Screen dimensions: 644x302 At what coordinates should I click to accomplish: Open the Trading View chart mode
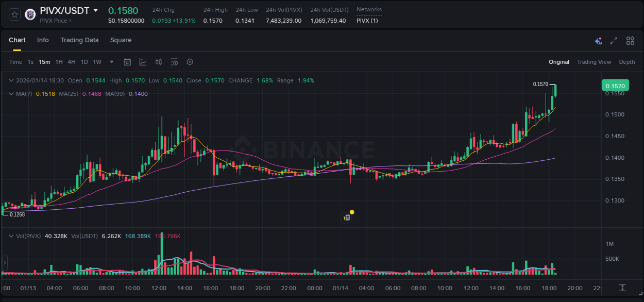click(594, 62)
